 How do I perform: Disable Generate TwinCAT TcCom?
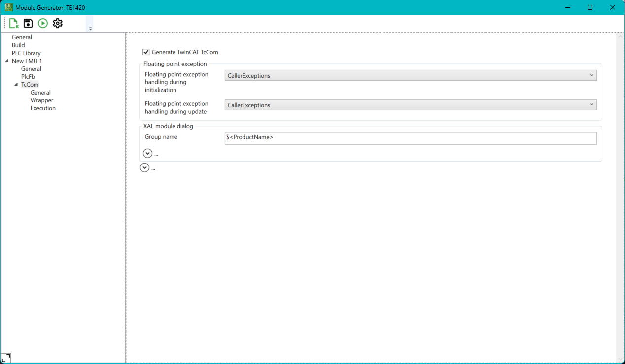146,52
